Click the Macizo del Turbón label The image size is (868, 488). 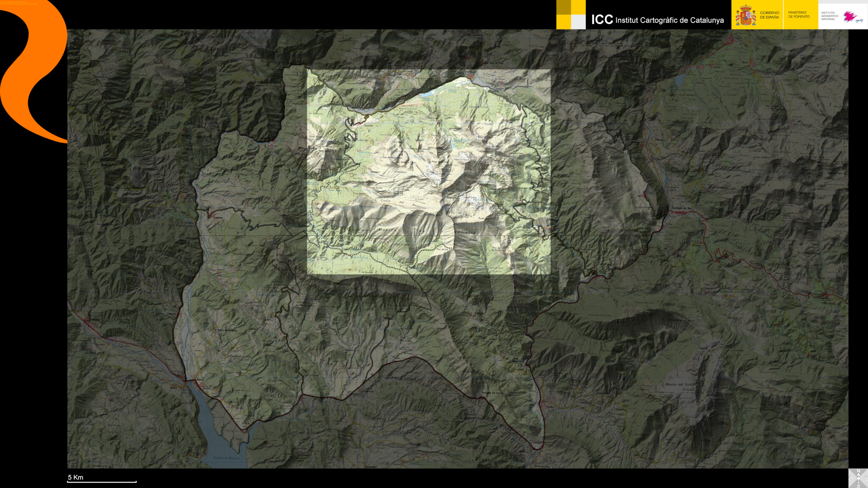[680, 384]
